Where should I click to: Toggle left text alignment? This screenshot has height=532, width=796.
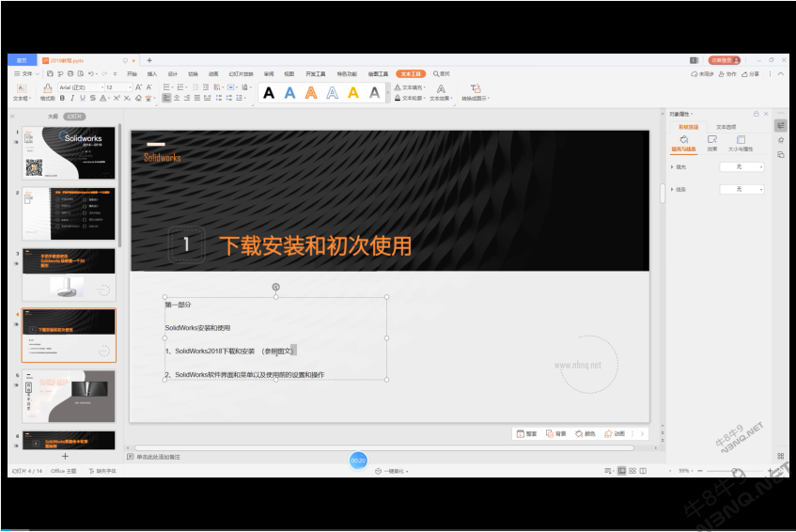click(x=166, y=98)
